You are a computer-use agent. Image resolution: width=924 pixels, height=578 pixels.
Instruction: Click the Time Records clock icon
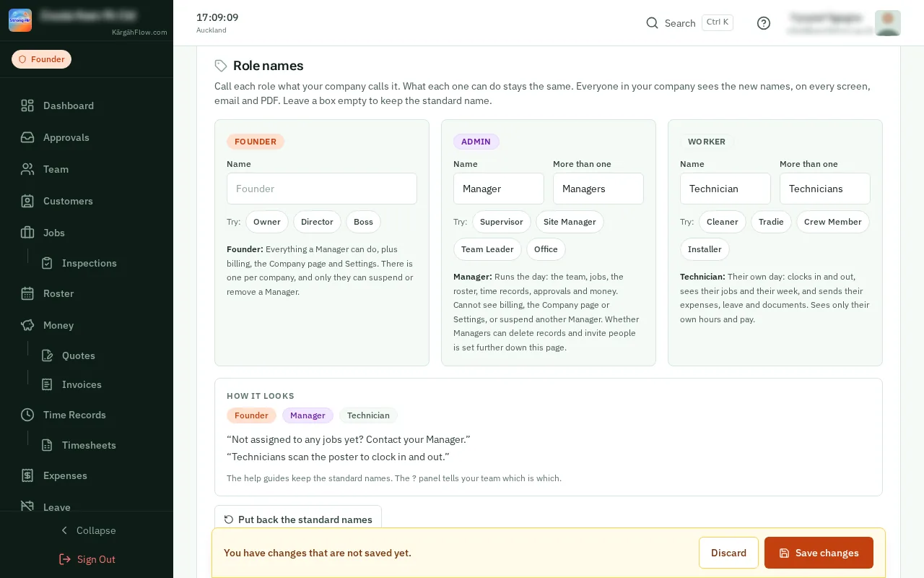(27, 415)
